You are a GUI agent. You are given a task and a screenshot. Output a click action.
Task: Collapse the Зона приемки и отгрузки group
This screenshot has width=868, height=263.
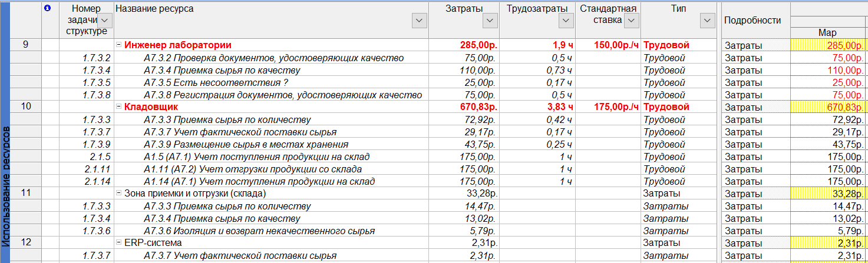(119, 194)
